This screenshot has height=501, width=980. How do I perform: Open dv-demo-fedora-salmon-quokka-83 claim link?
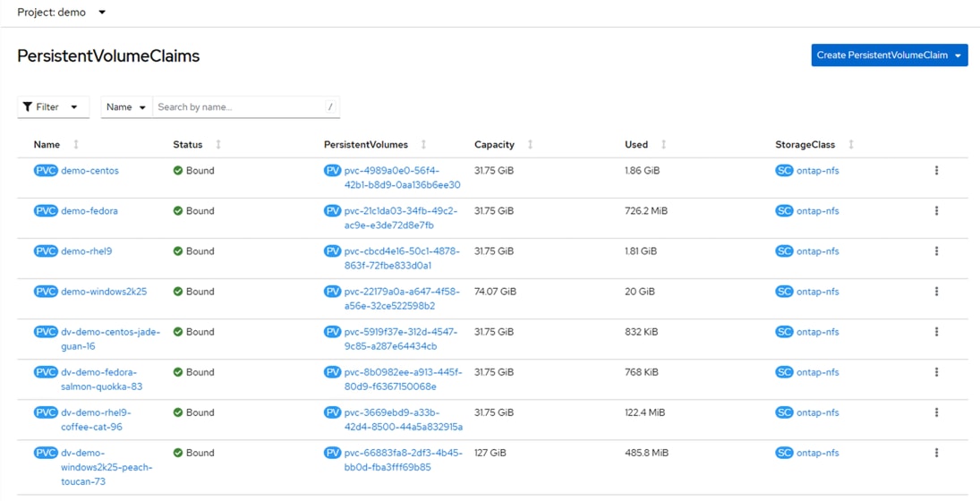coord(102,379)
